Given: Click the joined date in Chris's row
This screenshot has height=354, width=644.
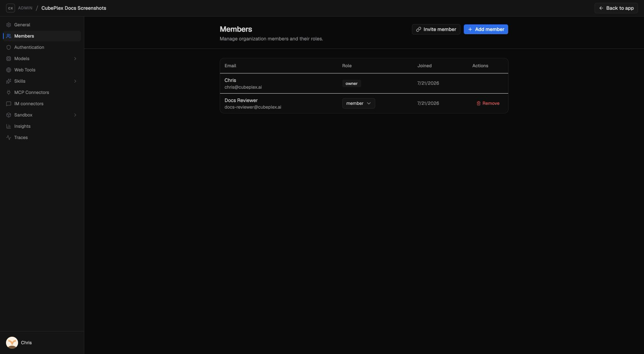Looking at the screenshot, I should click(428, 83).
